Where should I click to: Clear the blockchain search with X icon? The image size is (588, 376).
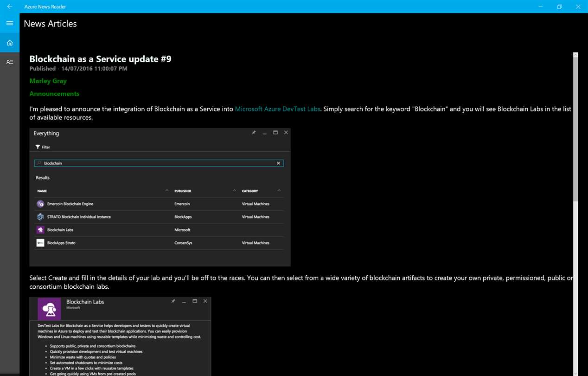tap(278, 163)
